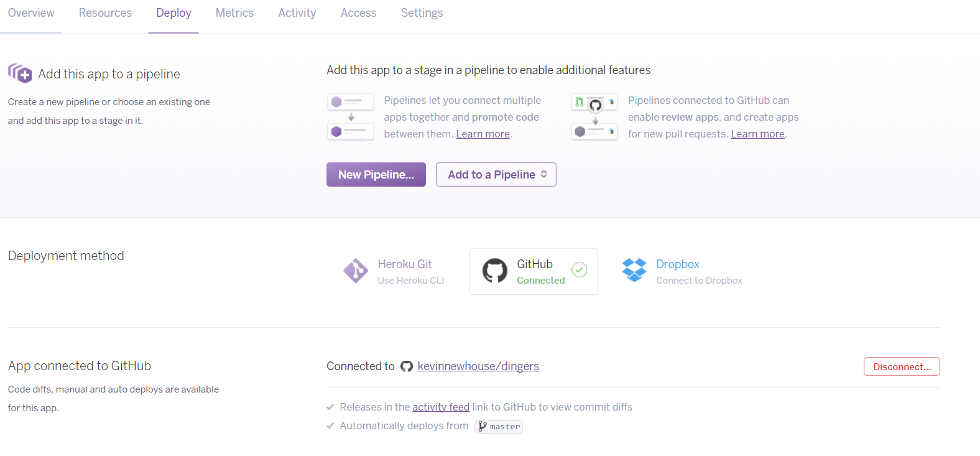Click the GitHub octocat icon in deployment methods
This screenshot has width=980, height=456.
pos(495,271)
